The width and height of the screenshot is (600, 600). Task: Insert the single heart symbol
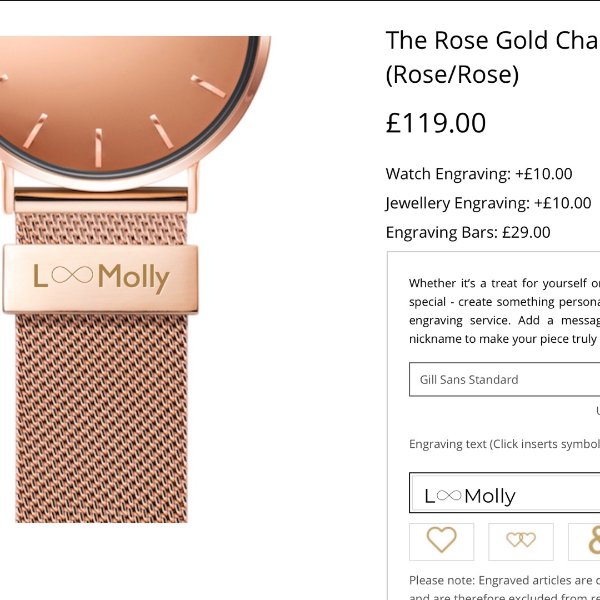coord(441,541)
